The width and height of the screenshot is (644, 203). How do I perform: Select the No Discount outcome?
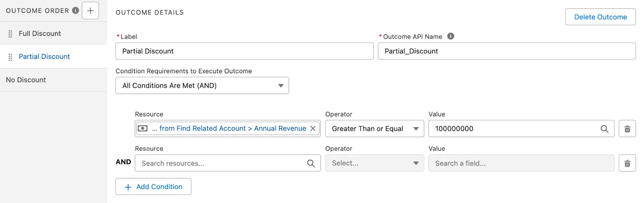(26, 80)
